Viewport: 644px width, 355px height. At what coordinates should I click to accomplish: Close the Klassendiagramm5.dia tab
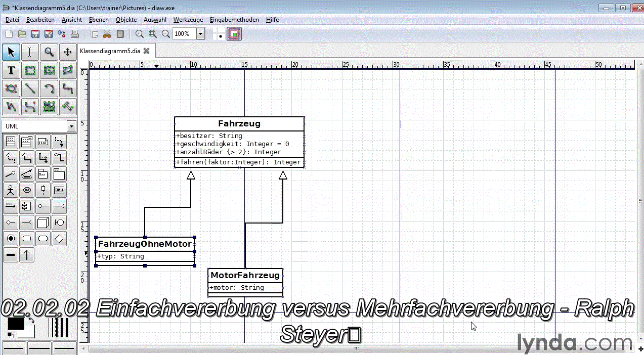[x=147, y=51]
